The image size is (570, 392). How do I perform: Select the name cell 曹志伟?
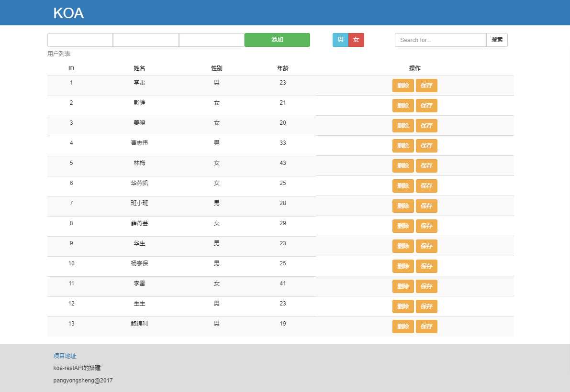pyautogui.click(x=139, y=143)
